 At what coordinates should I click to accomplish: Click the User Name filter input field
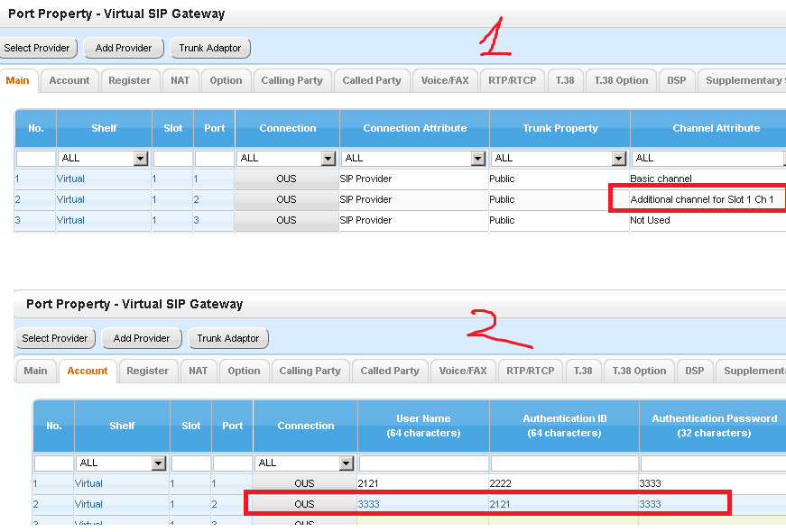click(423, 463)
